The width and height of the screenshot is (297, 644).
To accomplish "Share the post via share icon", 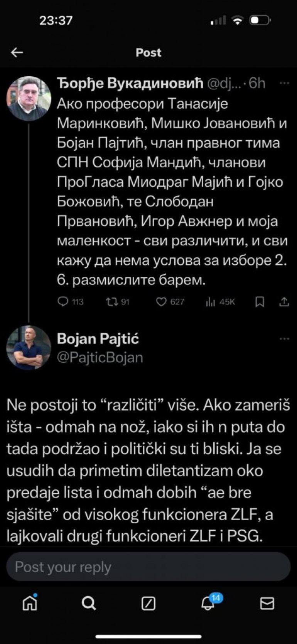I will (284, 301).
